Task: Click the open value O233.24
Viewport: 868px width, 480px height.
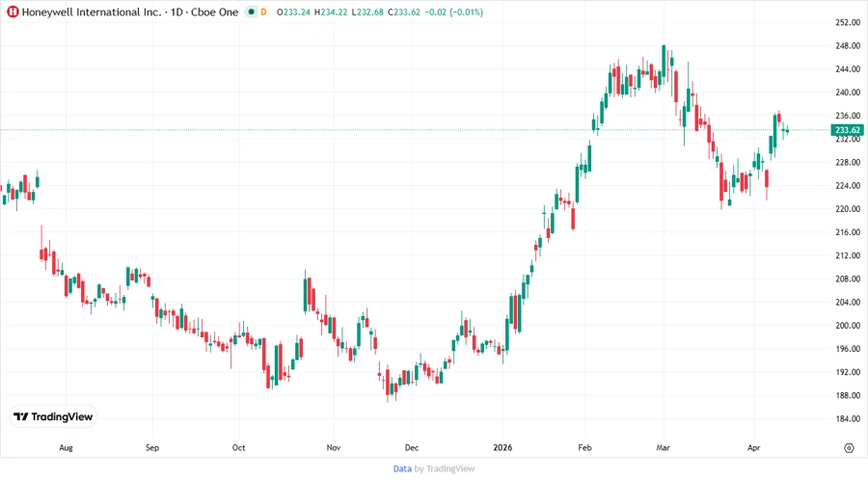Action: [x=293, y=12]
